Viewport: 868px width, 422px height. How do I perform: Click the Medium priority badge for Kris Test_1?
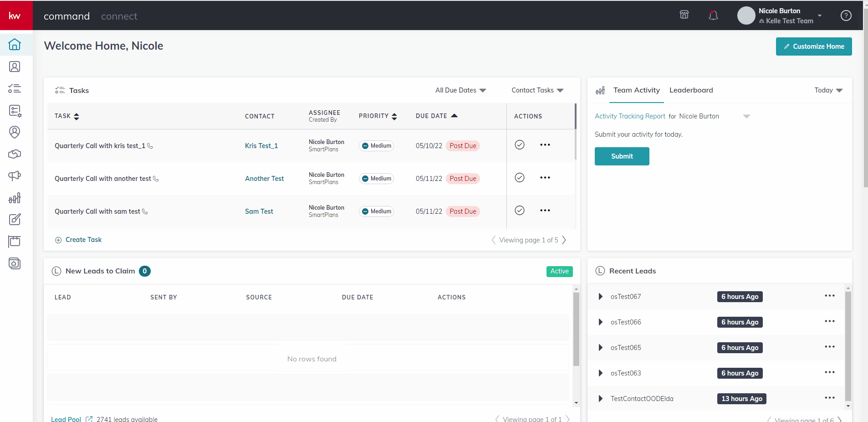[377, 146]
